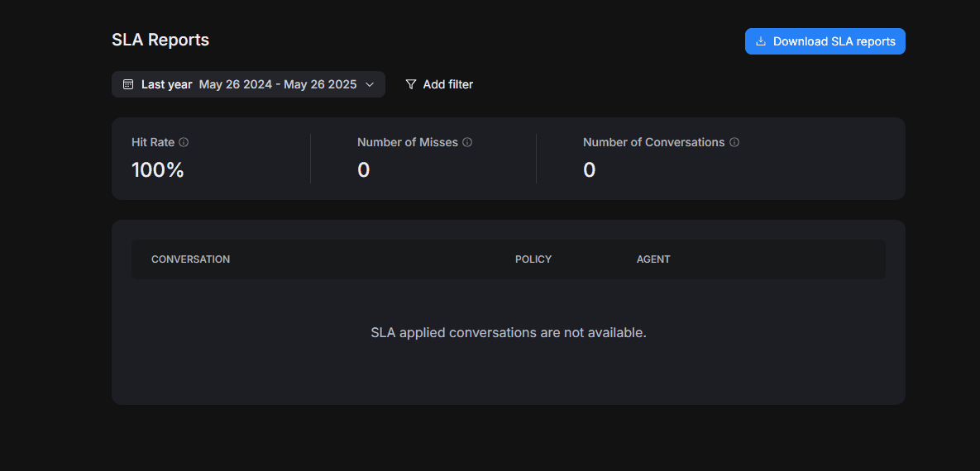Click the Add filter button
Screen dimensions: 980x471
coord(439,84)
